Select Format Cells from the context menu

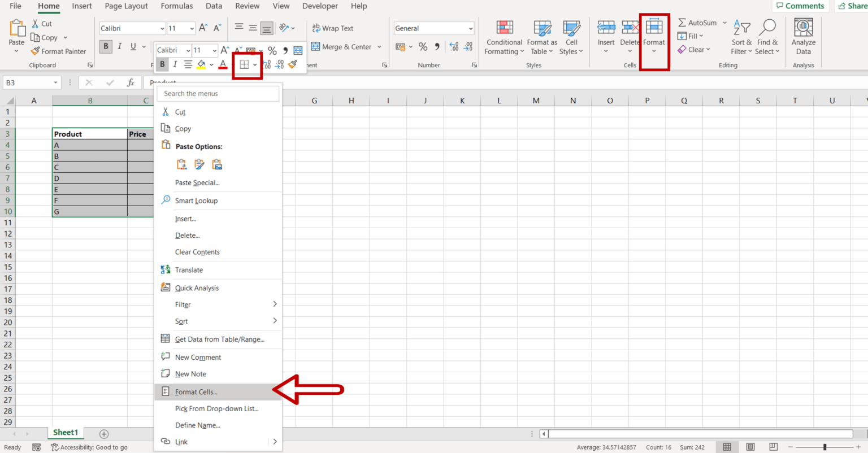pos(195,391)
